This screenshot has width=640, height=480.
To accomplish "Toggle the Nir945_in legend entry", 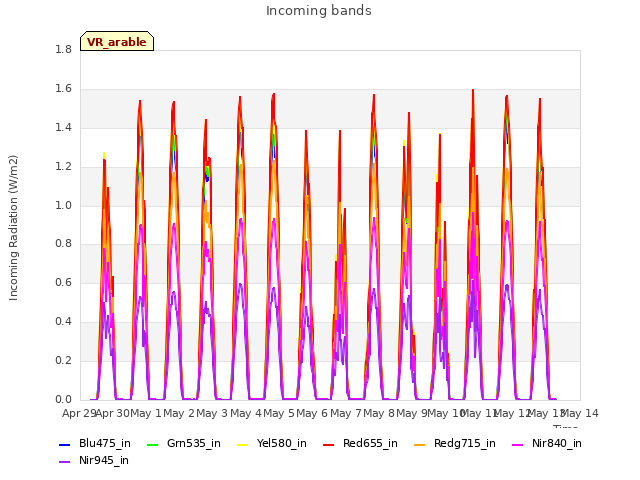I will [94, 460].
